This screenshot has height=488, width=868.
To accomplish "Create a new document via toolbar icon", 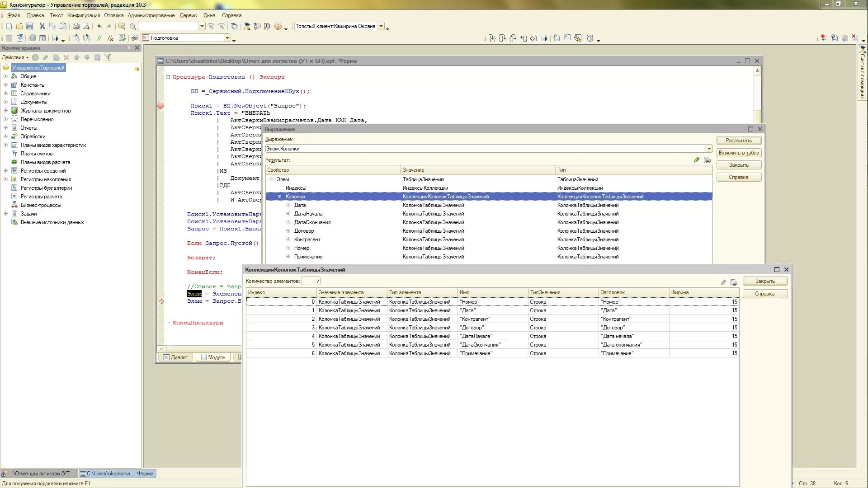I will tap(9, 26).
